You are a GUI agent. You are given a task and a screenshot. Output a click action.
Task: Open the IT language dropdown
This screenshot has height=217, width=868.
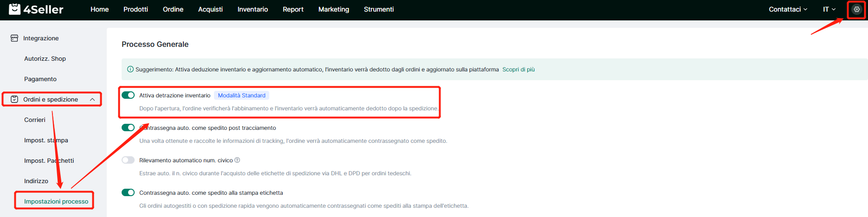coord(829,9)
